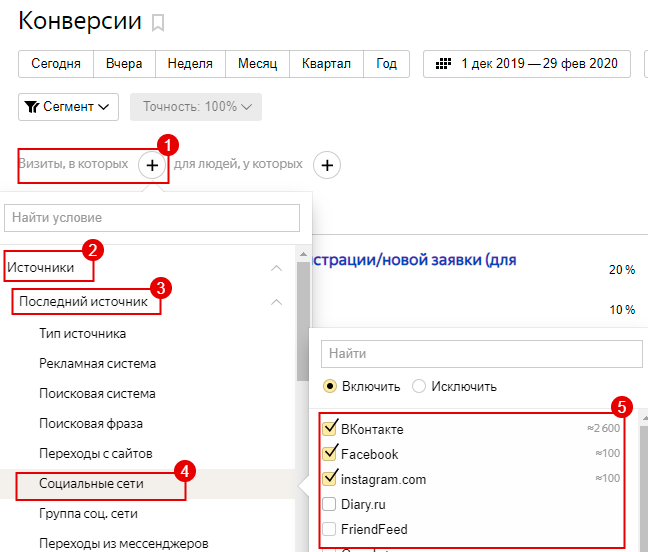Screen dimensions: 648x552
Task: Switch period to Квартал
Action: coord(326,64)
